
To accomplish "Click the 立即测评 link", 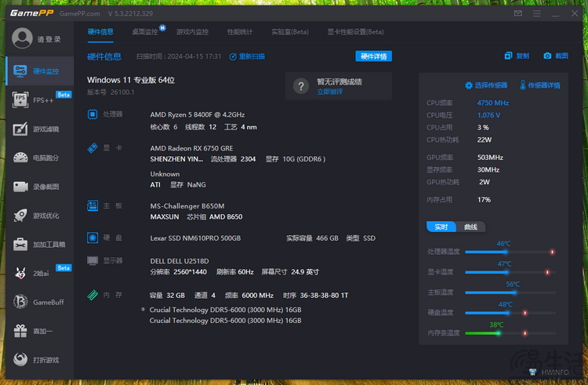I will (329, 92).
